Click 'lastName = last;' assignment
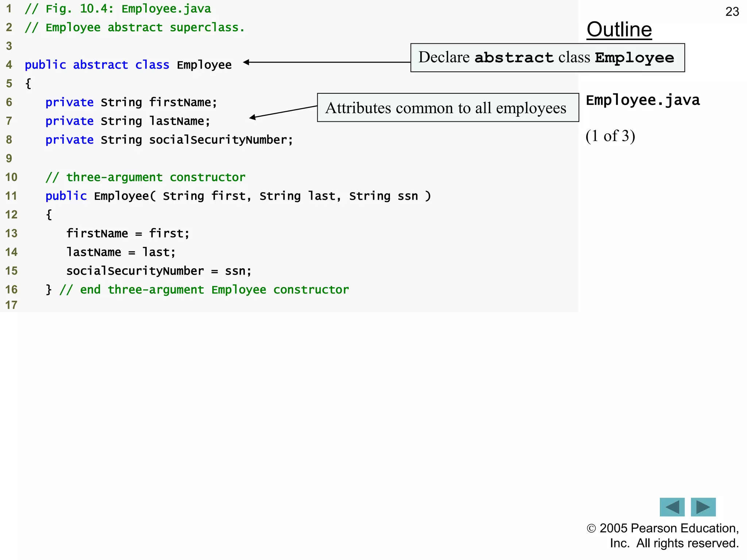 (121, 252)
